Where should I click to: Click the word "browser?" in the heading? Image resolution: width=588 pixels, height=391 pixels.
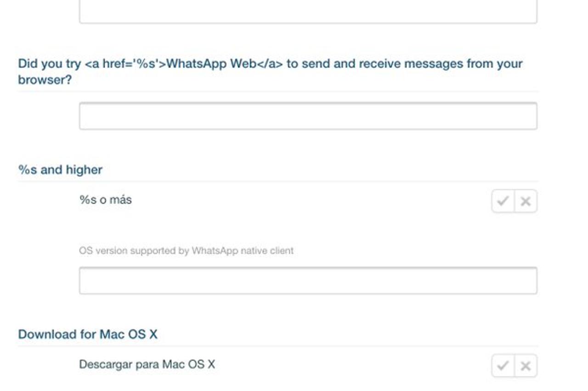[x=45, y=79]
